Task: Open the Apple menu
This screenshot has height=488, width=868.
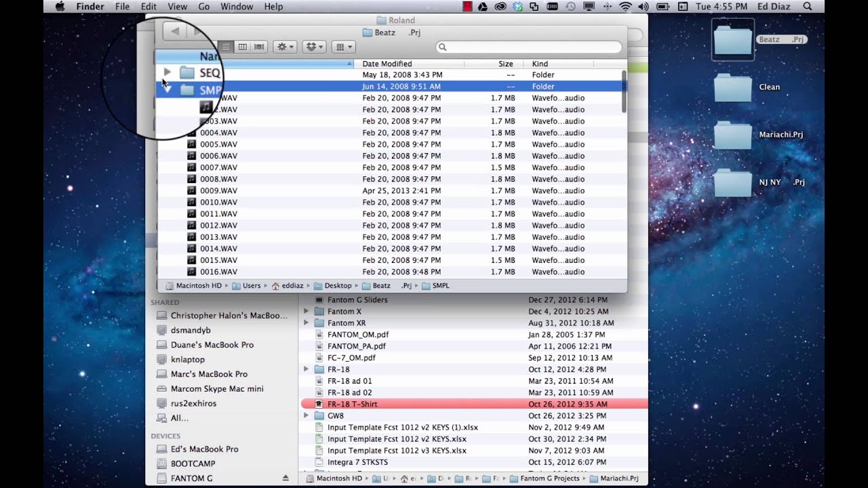Action: pyautogui.click(x=60, y=6)
